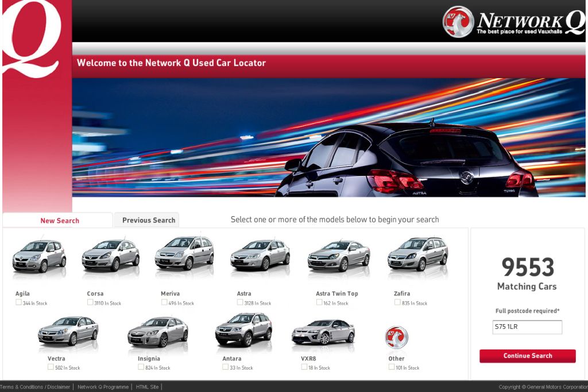Click the Corsa model name label

coord(95,294)
